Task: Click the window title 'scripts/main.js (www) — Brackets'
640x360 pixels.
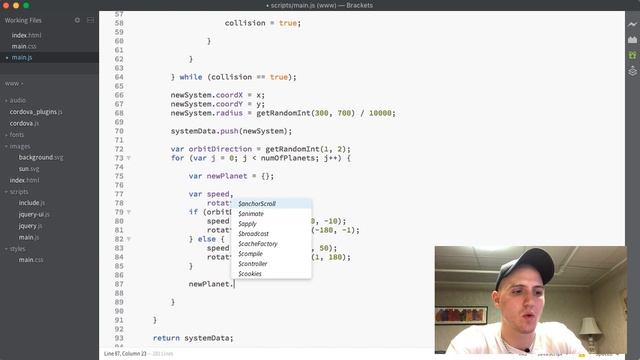Action: pos(322,5)
